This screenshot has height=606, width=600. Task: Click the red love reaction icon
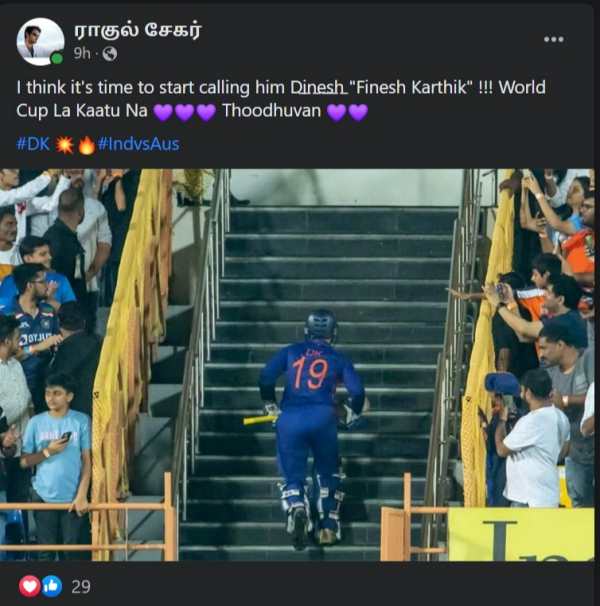point(30,586)
